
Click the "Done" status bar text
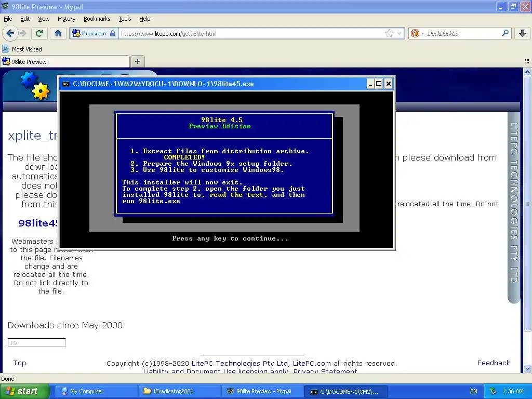pos(8,379)
